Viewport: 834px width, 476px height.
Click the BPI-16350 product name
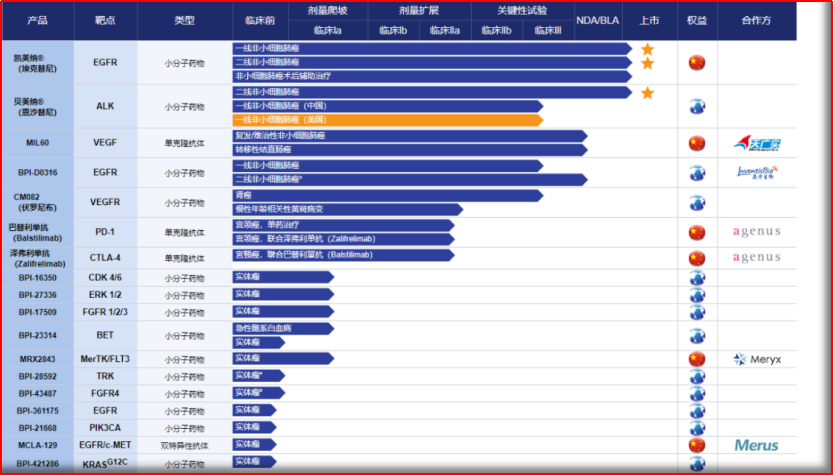point(37,277)
